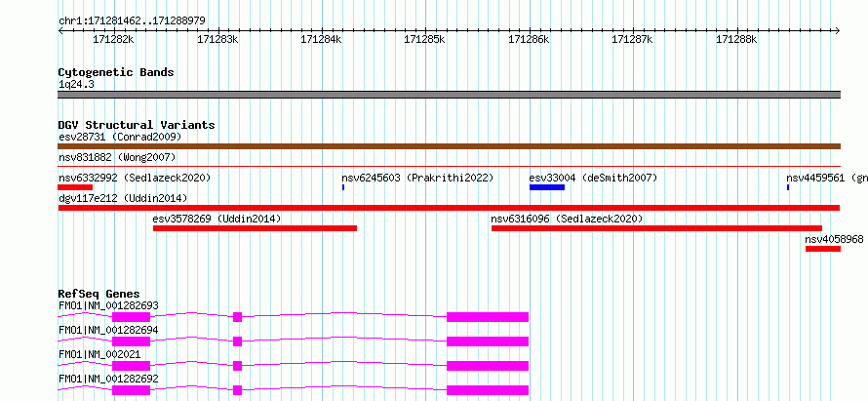
Task: Select the small middle exon of NM_001282692
Action: pyautogui.click(x=238, y=390)
